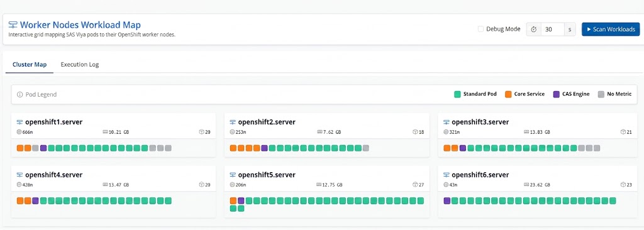Click the pod count cube icon on openshift3.server
This screenshot has width=644, height=230.
623,132
